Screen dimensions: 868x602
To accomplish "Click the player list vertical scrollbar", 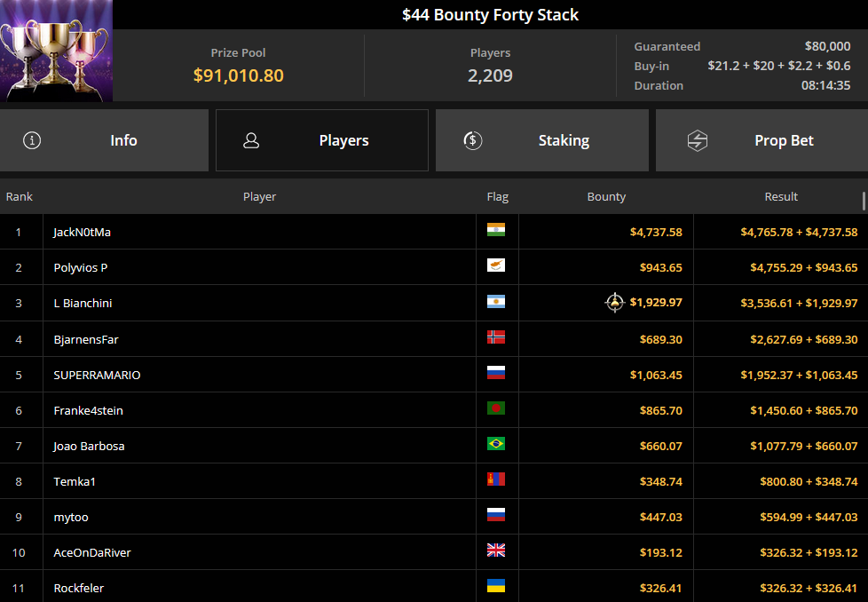I will tap(864, 201).
